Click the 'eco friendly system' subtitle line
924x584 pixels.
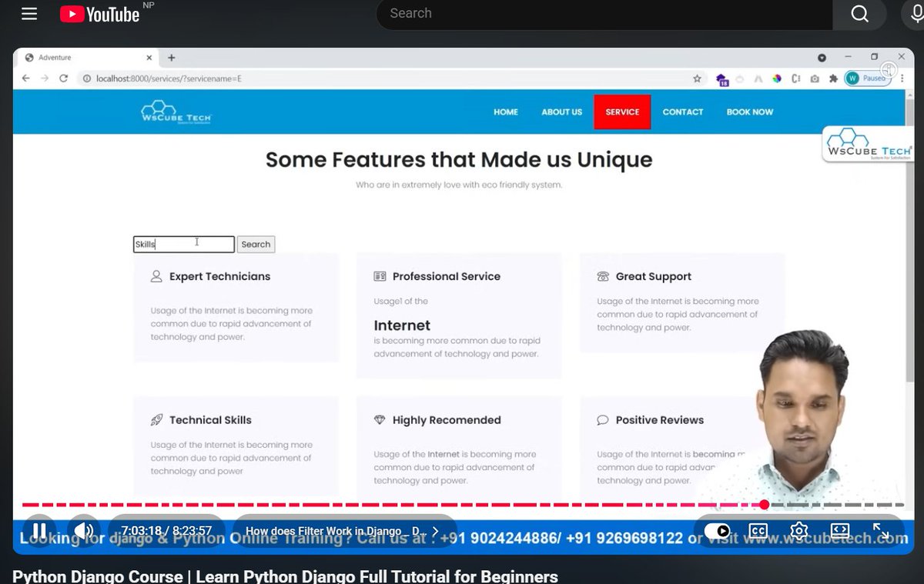pos(459,185)
